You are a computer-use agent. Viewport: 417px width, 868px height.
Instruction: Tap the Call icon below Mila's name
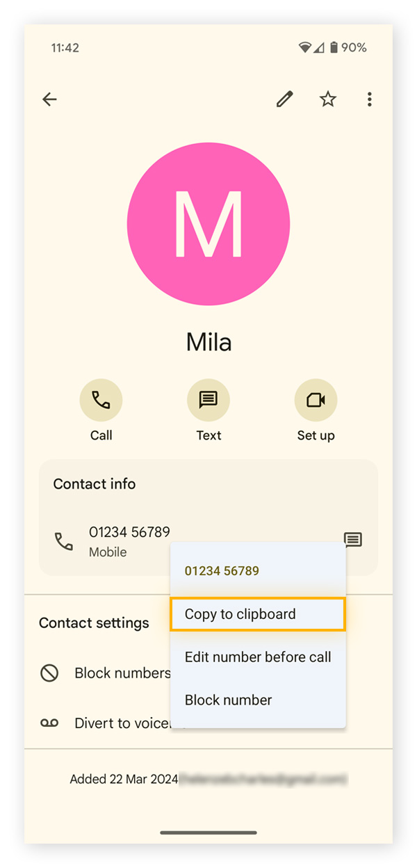click(x=101, y=400)
